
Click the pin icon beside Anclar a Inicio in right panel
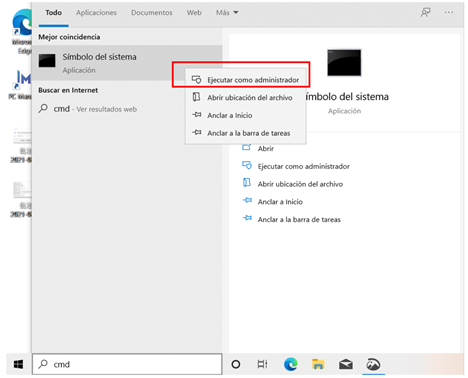pyautogui.click(x=247, y=200)
